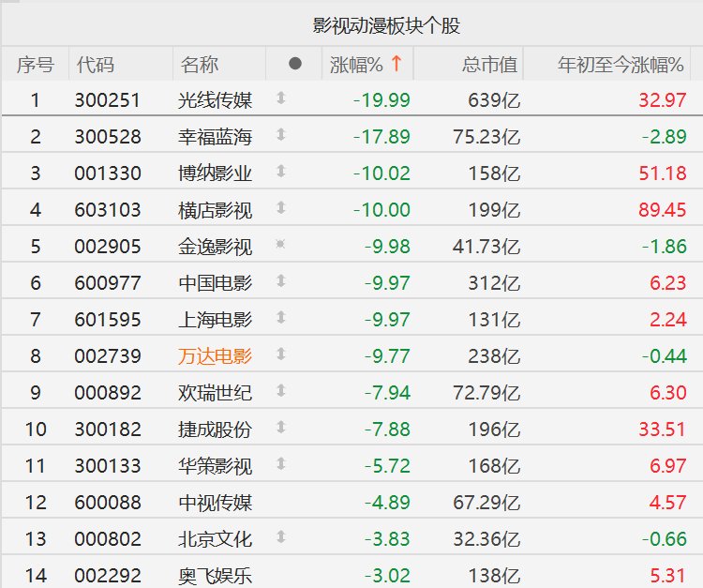Image resolution: width=703 pixels, height=588 pixels.
Task: Click the up-down marker icon for 北京文化
Action: tap(281, 536)
